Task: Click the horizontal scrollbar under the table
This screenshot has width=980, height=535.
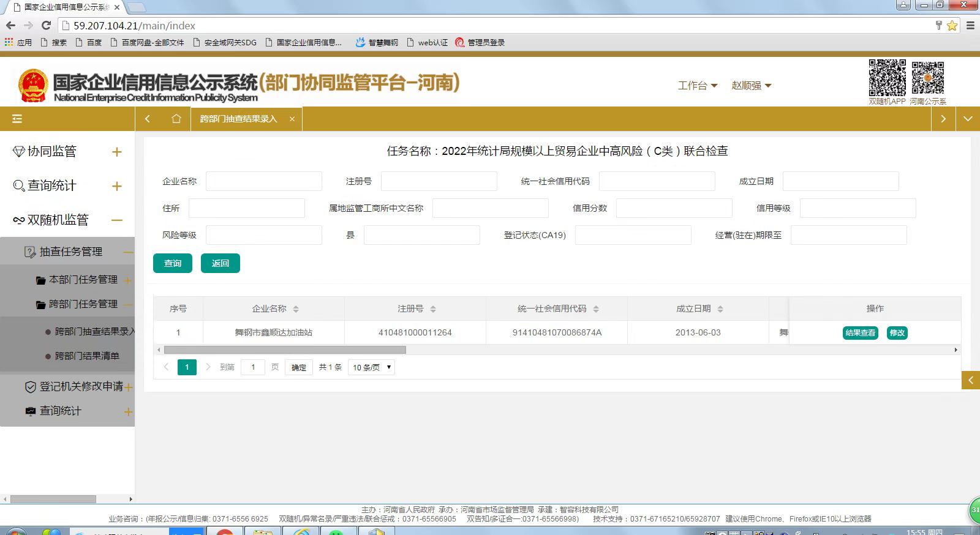Action: tap(285, 350)
